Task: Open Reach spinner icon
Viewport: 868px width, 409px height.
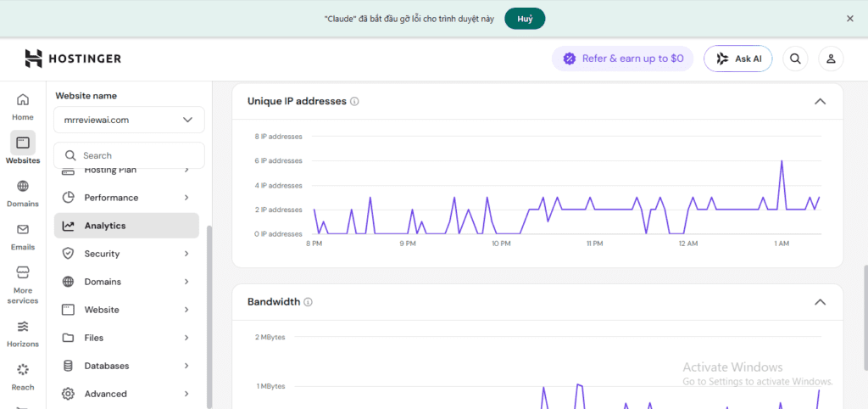Action: click(x=23, y=369)
